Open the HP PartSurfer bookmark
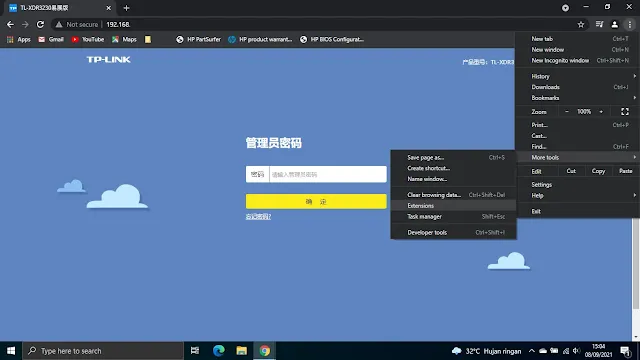This screenshot has height=360, width=640. (x=198, y=39)
